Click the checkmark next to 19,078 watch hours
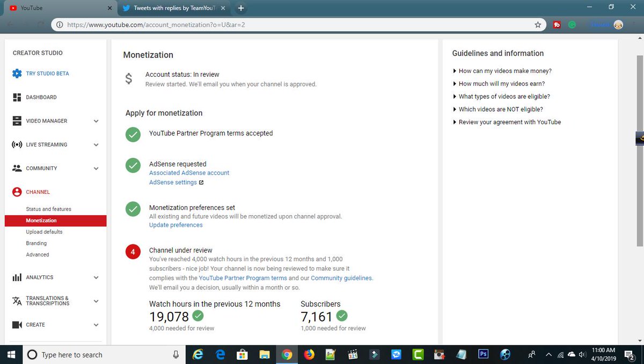 tap(198, 315)
